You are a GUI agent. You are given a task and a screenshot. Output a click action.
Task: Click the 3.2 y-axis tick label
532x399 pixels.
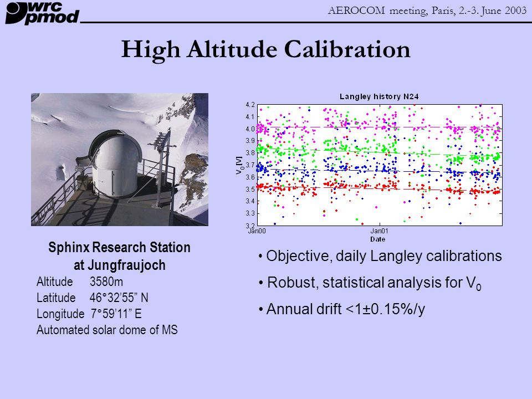click(250, 226)
